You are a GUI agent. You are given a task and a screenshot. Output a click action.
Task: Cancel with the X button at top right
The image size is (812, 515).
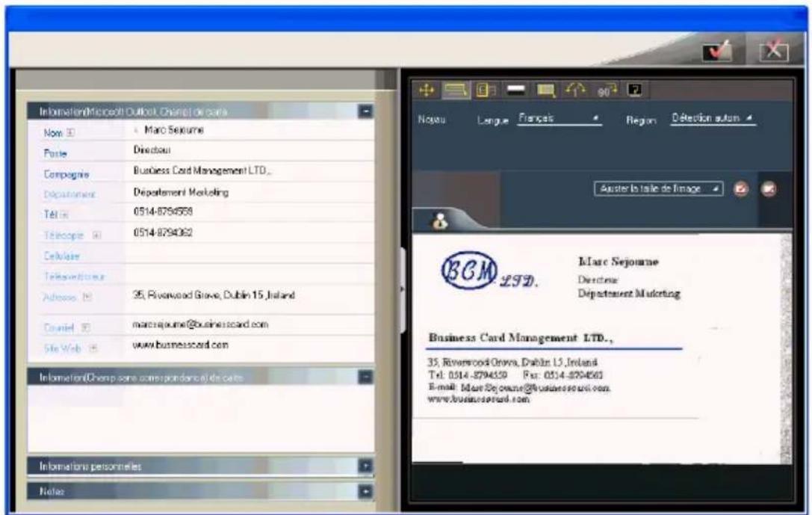tap(774, 51)
